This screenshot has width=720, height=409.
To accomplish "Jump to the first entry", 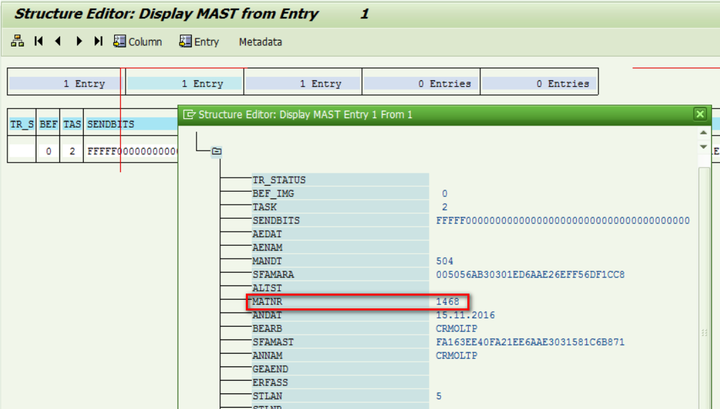I will point(39,41).
